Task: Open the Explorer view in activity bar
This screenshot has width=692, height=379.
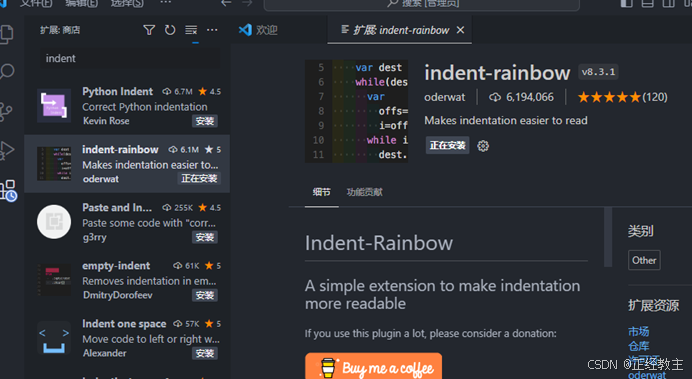Action: click(7, 34)
